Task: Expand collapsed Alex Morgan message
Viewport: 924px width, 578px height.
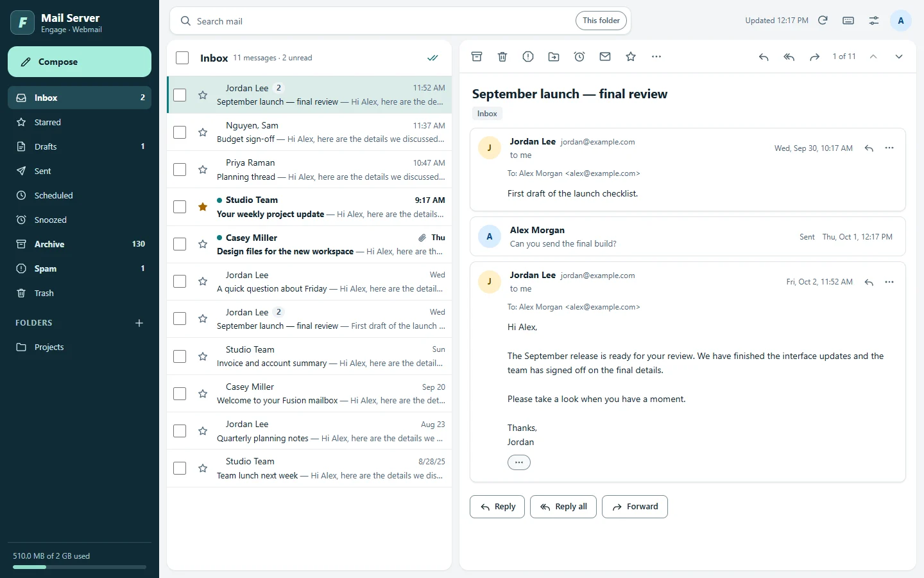Action: [688, 236]
